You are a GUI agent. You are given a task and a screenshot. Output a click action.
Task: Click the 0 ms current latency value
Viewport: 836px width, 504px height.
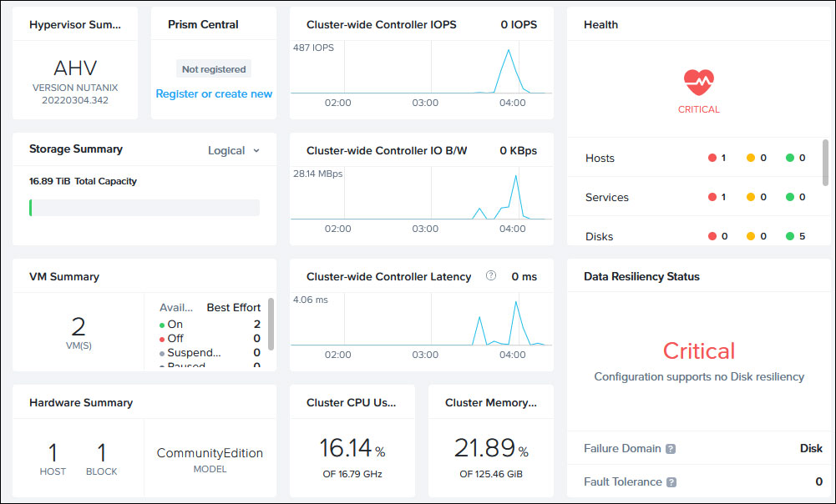[x=524, y=276]
